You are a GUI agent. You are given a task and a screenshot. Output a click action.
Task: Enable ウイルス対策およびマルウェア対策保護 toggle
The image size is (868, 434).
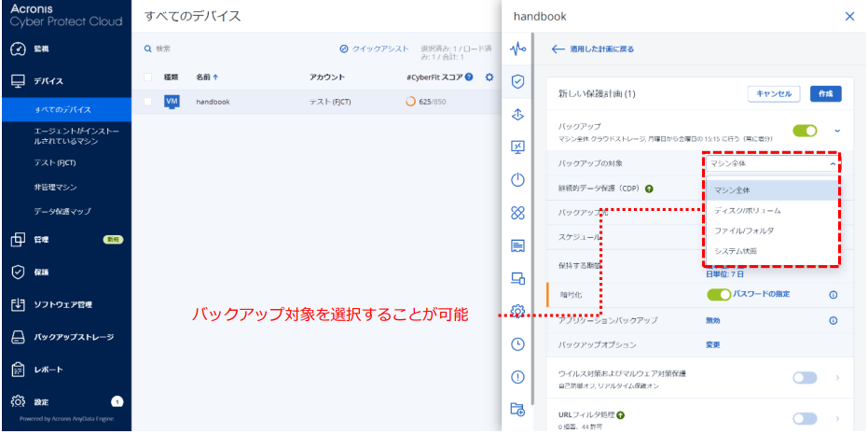point(805,377)
